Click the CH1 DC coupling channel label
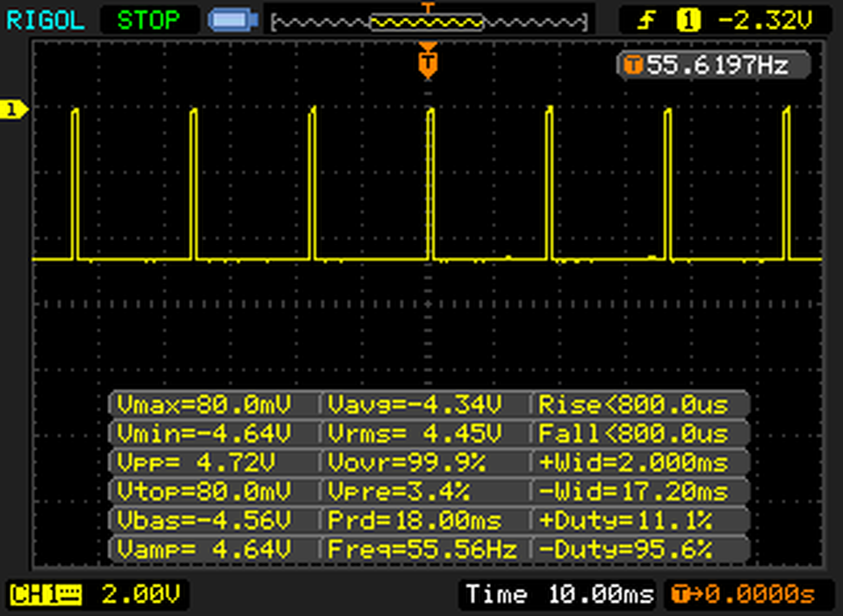 click(45, 594)
